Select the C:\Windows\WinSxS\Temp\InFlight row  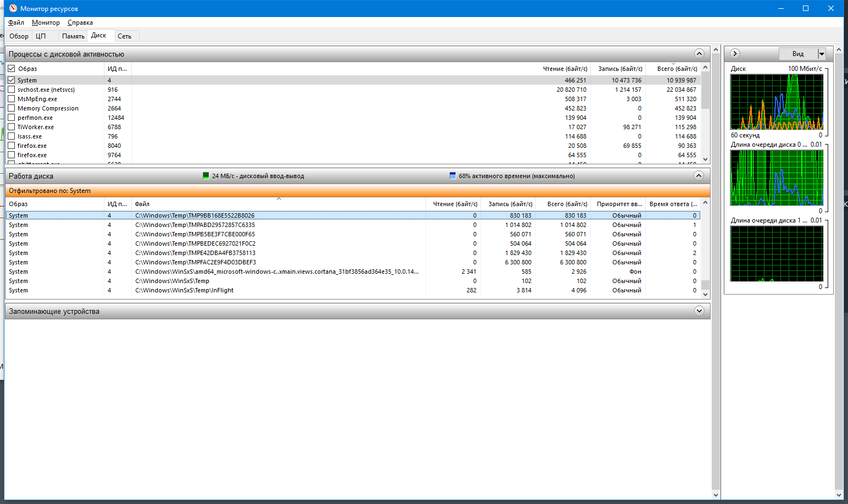[184, 290]
